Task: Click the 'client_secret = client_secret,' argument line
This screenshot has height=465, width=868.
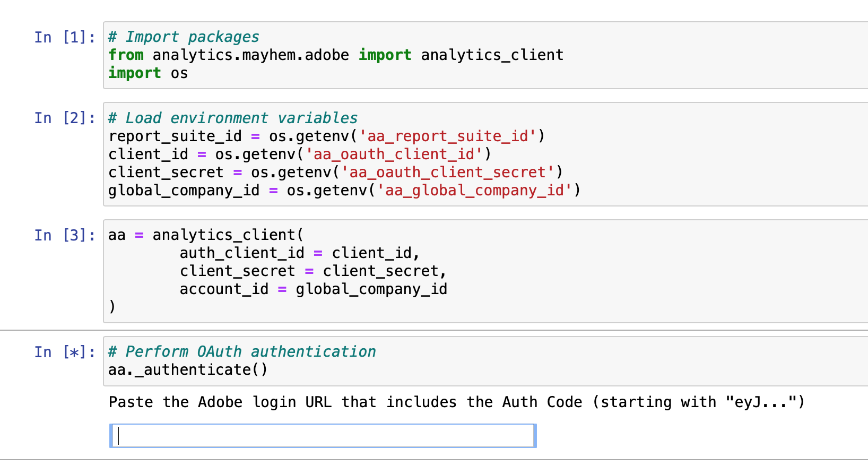Action: click(313, 271)
